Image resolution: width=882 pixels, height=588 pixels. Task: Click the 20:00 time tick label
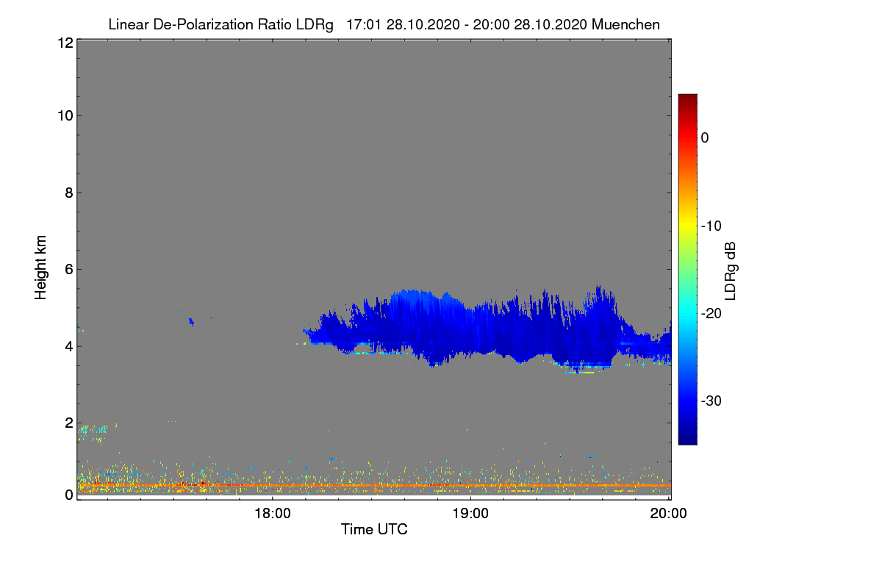[x=669, y=514]
